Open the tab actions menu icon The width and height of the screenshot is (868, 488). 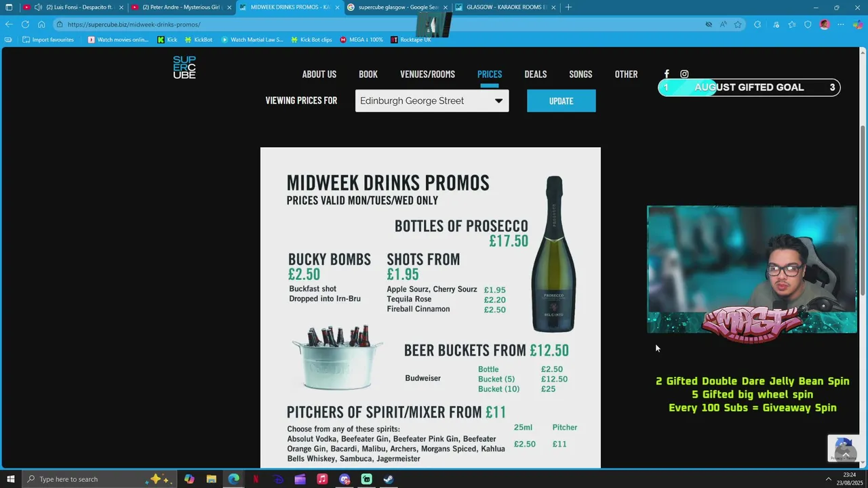tap(9, 7)
